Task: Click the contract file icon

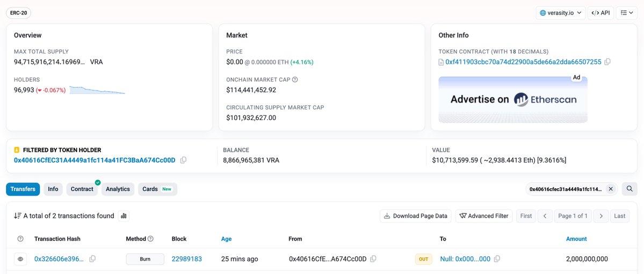Action: 441,62
